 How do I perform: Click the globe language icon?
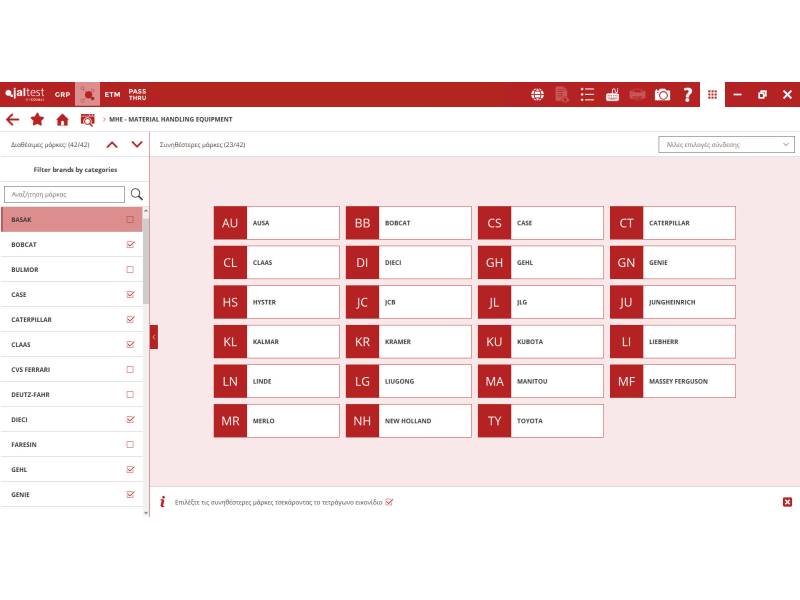[x=538, y=94]
